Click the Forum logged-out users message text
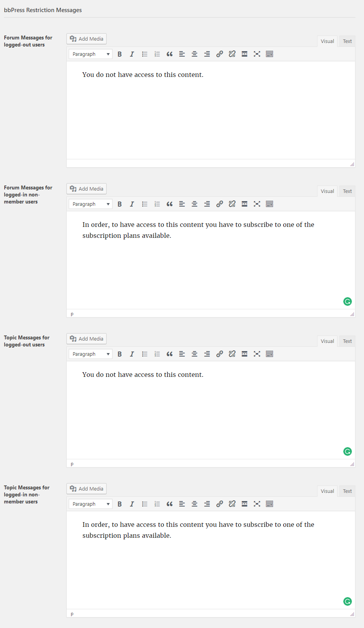The height and width of the screenshot is (628, 364). [143, 75]
